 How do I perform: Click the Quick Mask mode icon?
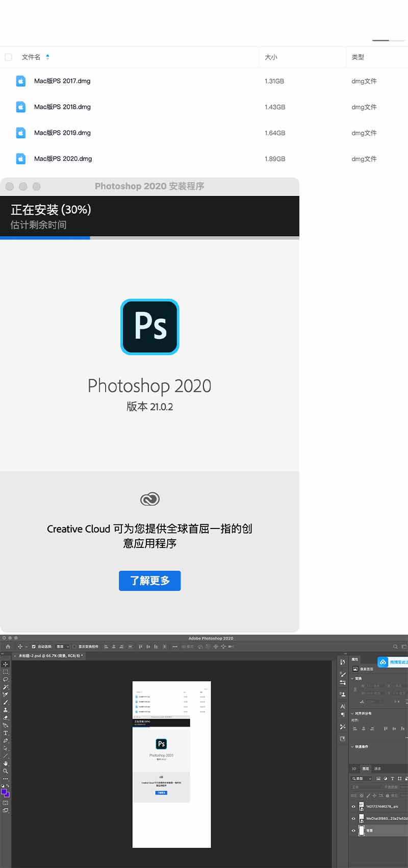click(x=5, y=803)
